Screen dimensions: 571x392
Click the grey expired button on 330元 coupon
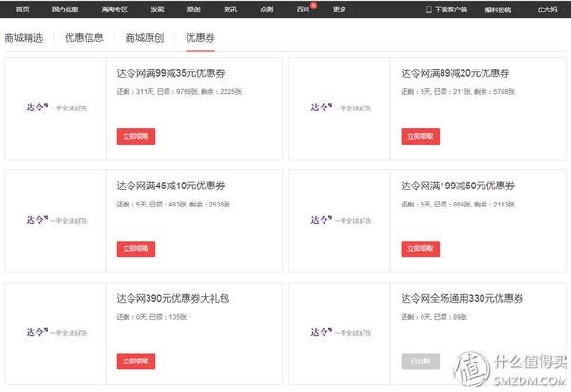click(421, 362)
